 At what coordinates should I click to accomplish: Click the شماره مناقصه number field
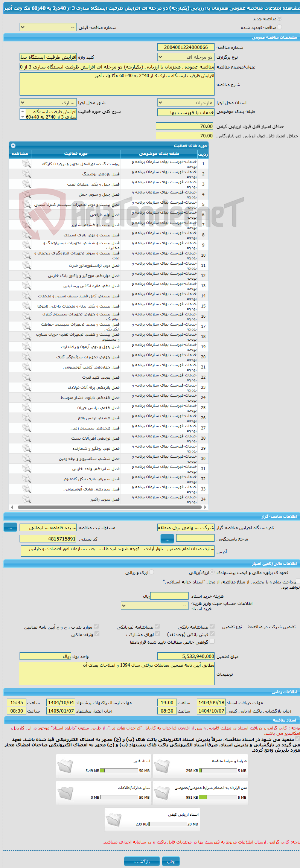(x=186, y=47)
